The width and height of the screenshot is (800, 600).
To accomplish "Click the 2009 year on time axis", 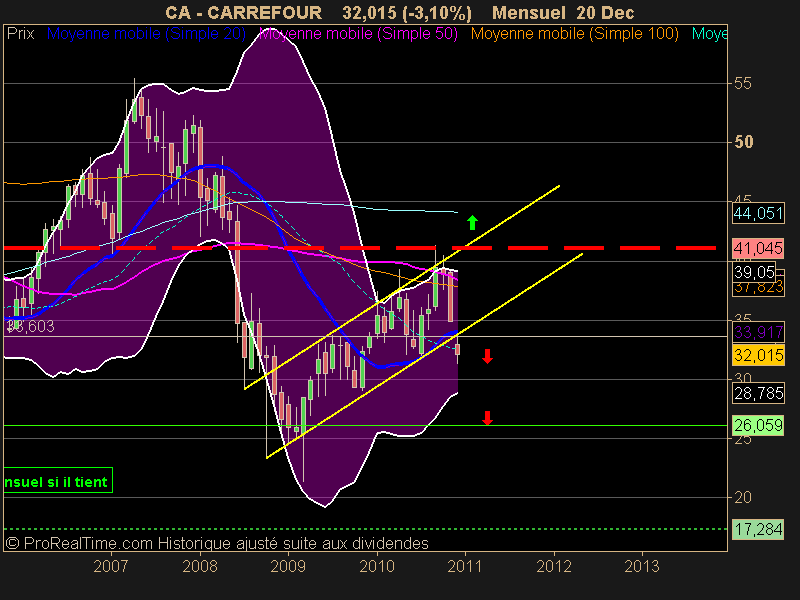I will point(288,566).
